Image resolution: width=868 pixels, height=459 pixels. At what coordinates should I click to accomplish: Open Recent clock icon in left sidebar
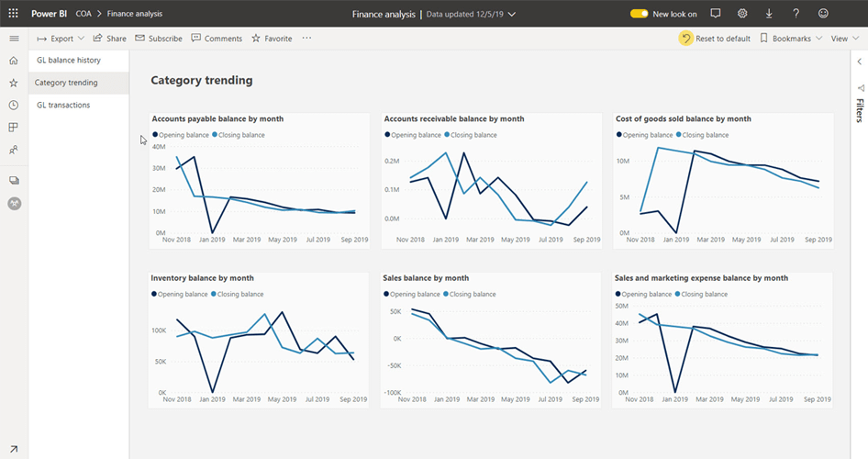pos(14,105)
